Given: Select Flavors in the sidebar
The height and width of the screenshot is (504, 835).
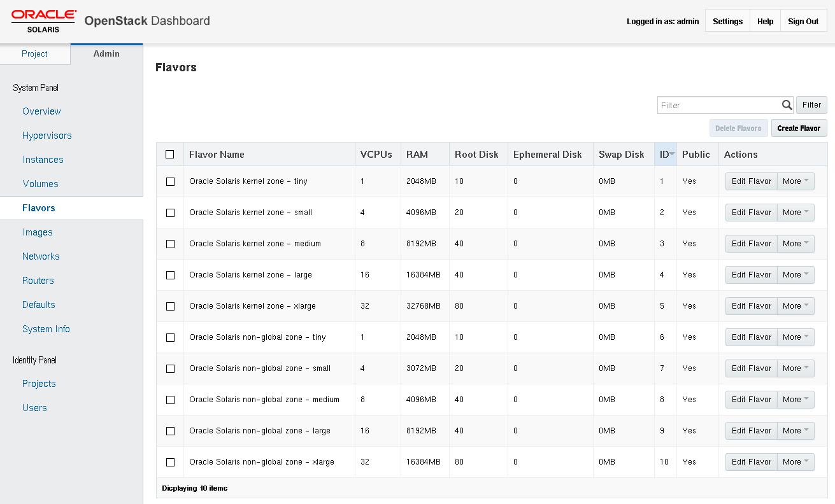Looking at the screenshot, I should click(71, 208).
